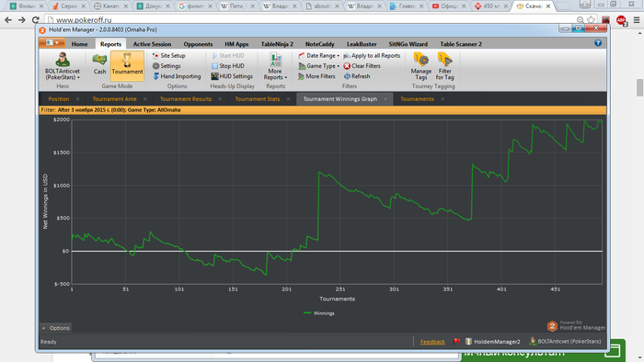The width and height of the screenshot is (644, 362).
Task: Open the Date Range filter dropdown
Action: [319, 55]
